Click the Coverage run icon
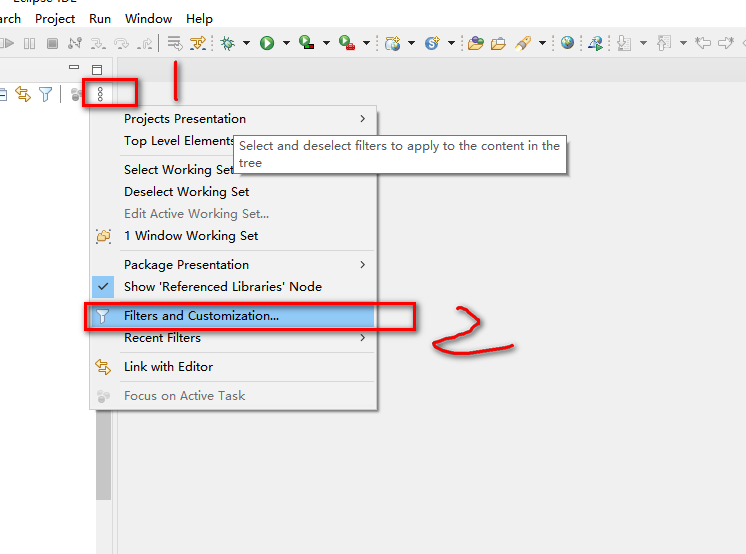The width and height of the screenshot is (746, 554). click(x=306, y=43)
